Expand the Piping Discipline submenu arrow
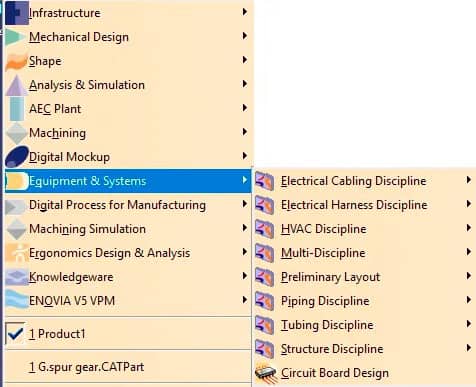 pyautogui.click(x=468, y=300)
